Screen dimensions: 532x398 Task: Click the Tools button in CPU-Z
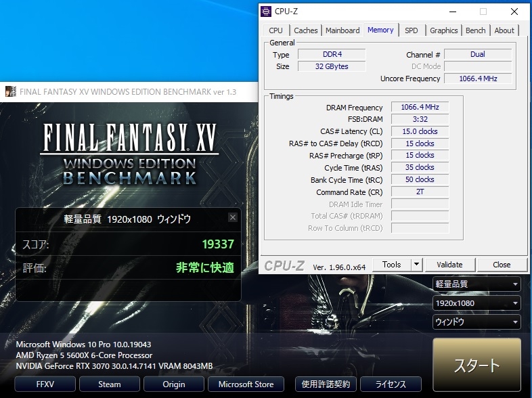(391, 264)
